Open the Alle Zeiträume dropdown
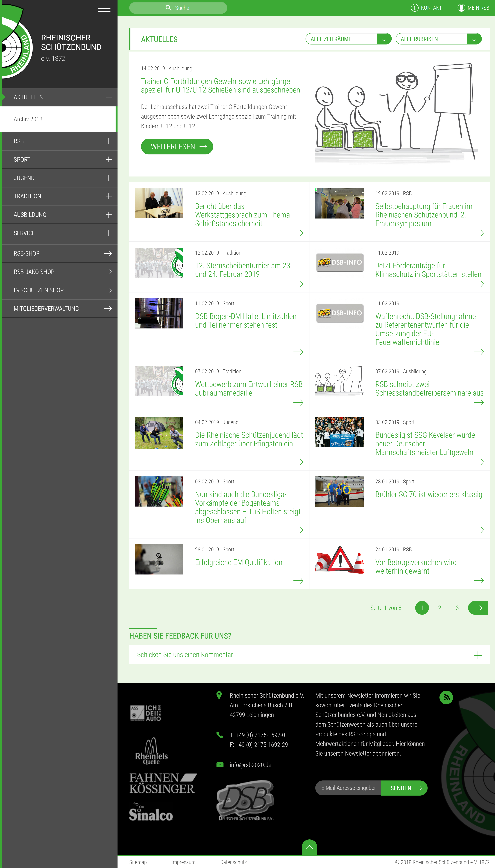This screenshot has height=868, width=495. click(348, 39)
